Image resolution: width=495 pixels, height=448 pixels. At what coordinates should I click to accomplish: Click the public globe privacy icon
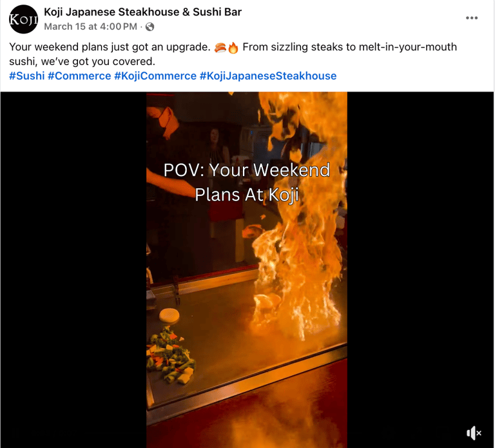tap(150, 27)
